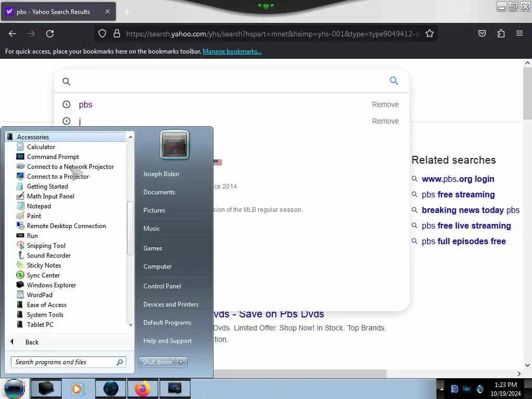The width and height of the screenshot is (532, 399).
Task: Open Sound Recorder
Action: (49, 255)
